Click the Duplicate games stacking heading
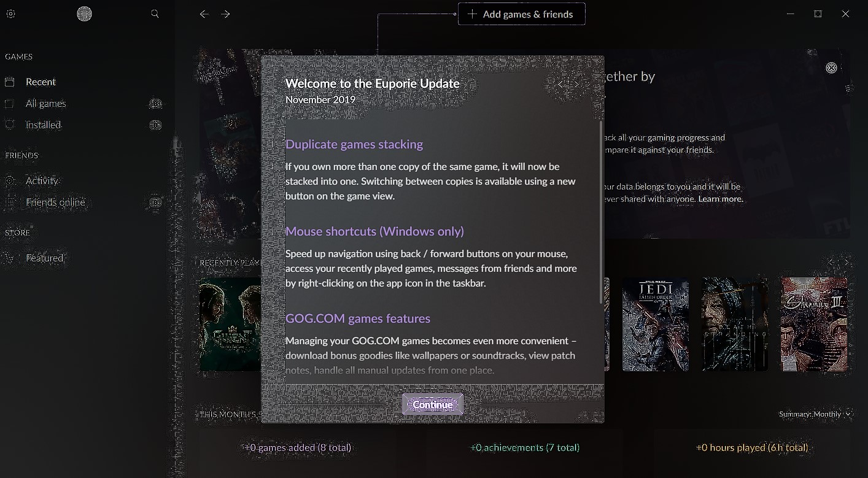Viewport: 868px width, 478px height. (x=354, y=144)
